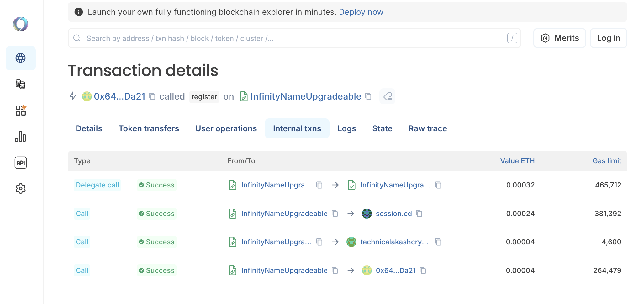This screenshot has width=644, height=304.
Task: Copy the Delegate call row sender address
Action: pos(319,185)
